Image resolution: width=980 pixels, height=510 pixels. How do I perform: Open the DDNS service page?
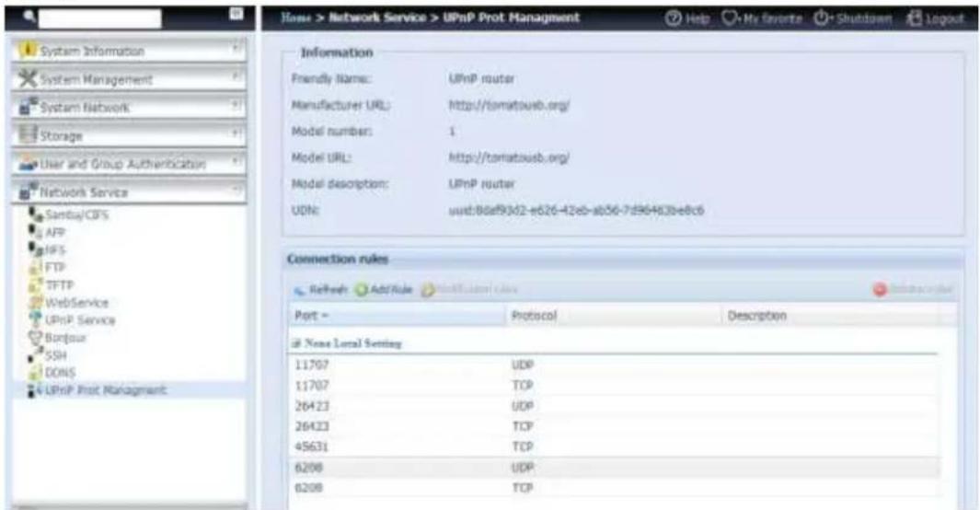pyautogui.click(x=60, y=373)
